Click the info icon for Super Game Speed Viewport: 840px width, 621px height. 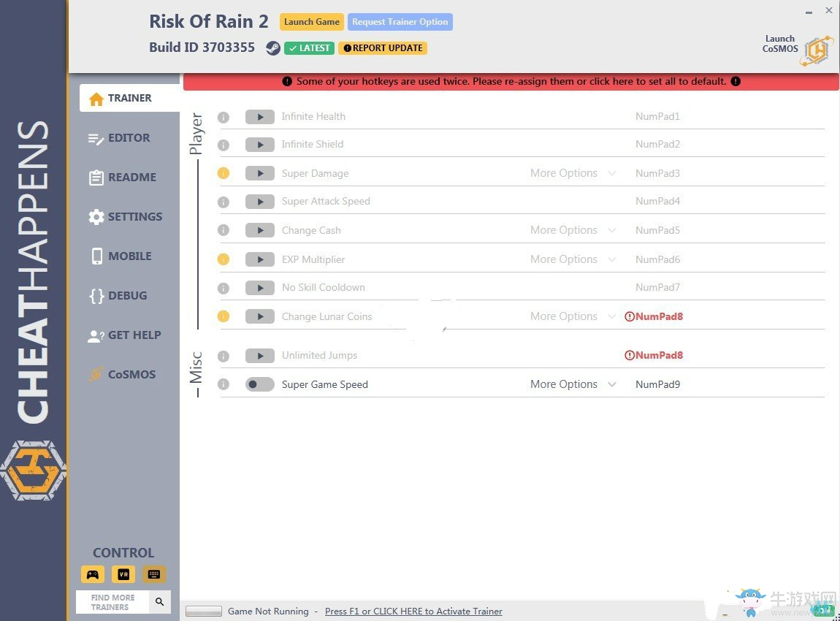pyautogui.click(x=224, y=384)
